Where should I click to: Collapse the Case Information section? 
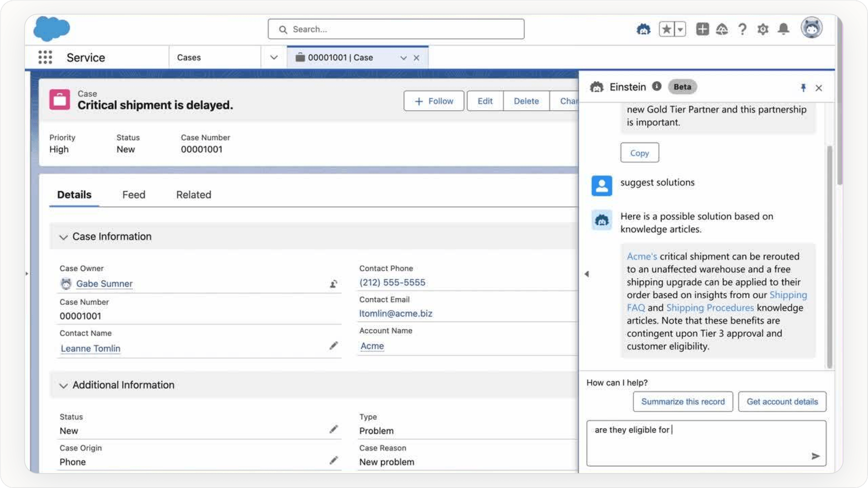[64, 237]
